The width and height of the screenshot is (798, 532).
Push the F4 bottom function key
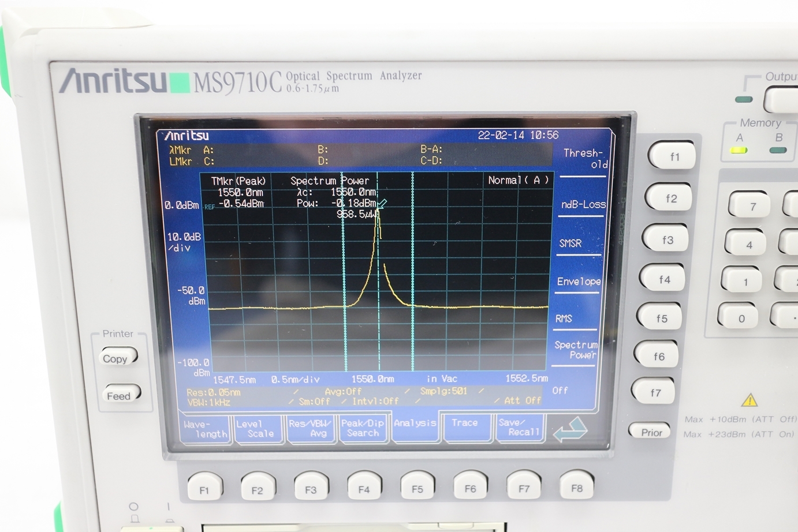click(364, 486)
